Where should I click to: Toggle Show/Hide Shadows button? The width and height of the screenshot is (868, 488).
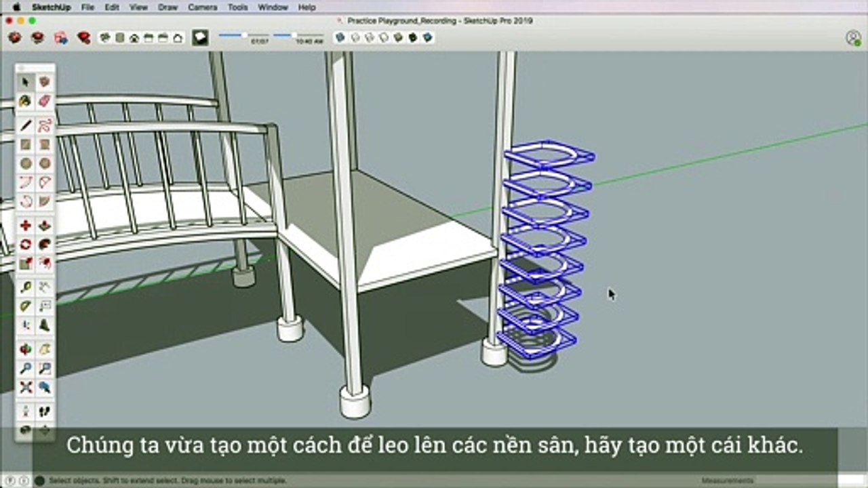coord(199,38)
